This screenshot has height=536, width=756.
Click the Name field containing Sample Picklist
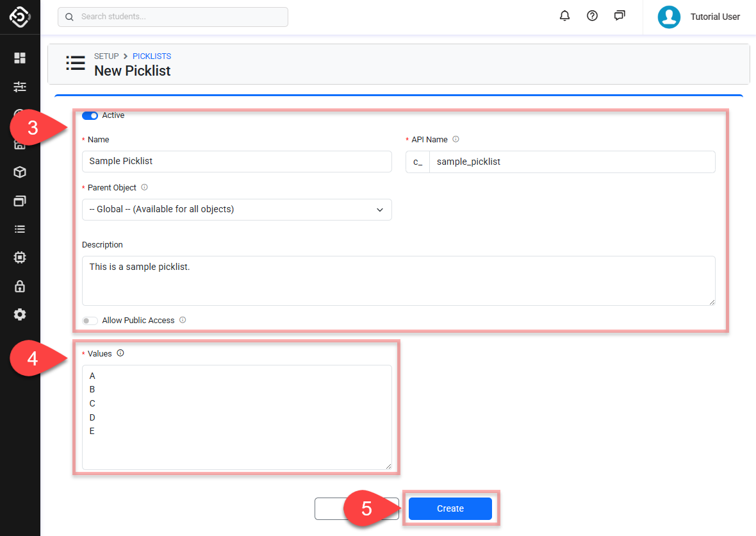tap(236, 162)
